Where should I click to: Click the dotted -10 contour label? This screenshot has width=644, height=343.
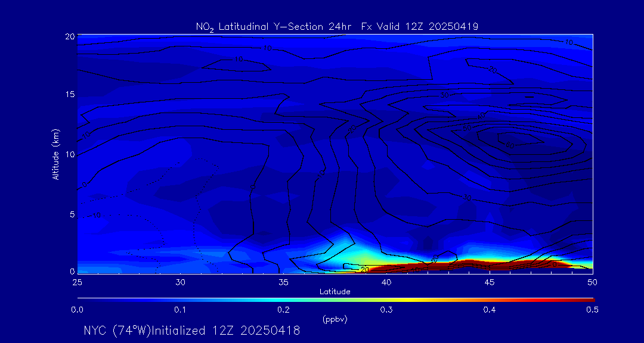point(95,215)
